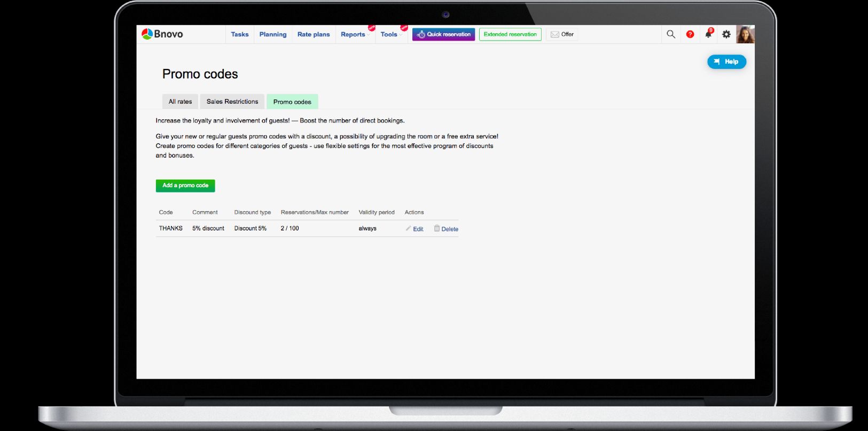Click the Discount type column header
This screenshot has width=868, height=431.
tap(253, 212)
